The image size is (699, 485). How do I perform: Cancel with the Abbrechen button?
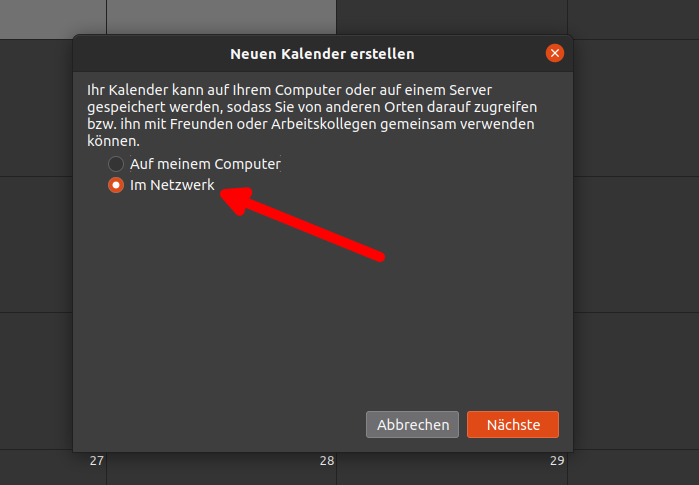point(412,424)
